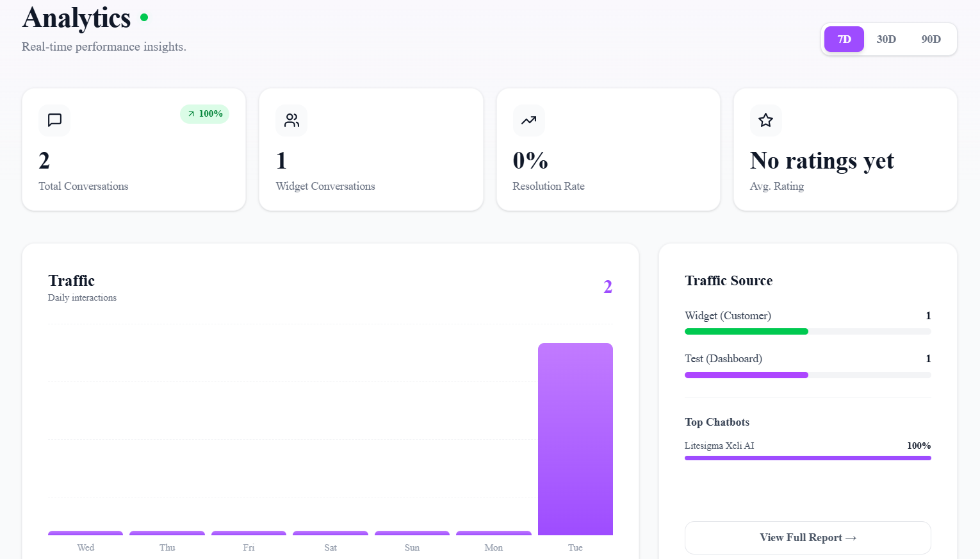Click the people icon on Widget Conversations card
Image resolution: width=980 pixels, height=559 pixels.
coord(291,121)
